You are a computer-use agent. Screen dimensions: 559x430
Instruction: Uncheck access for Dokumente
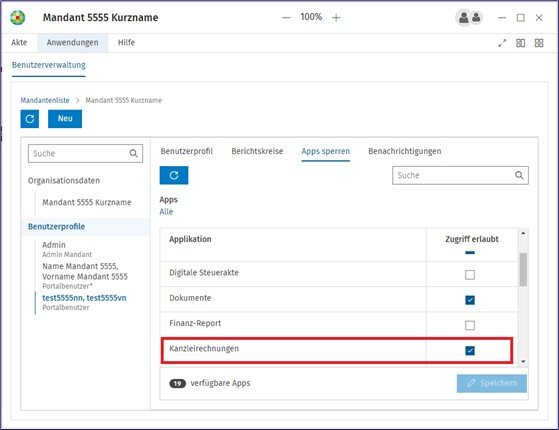470,300
